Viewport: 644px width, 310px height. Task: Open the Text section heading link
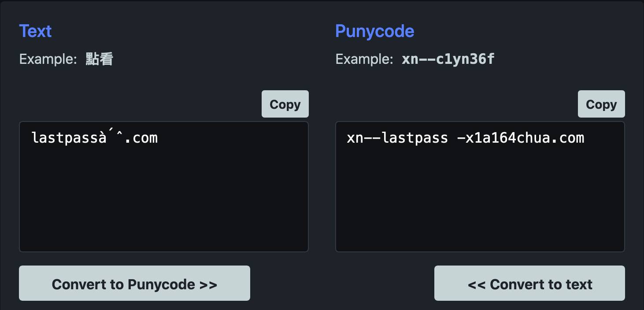35,31
